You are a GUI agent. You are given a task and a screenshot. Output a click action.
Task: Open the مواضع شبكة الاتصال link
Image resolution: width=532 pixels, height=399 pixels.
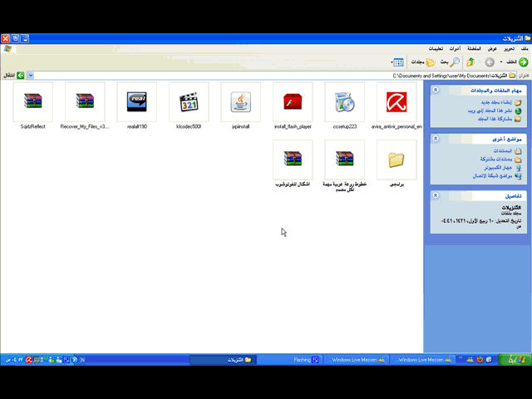click(x=492, y=175)
